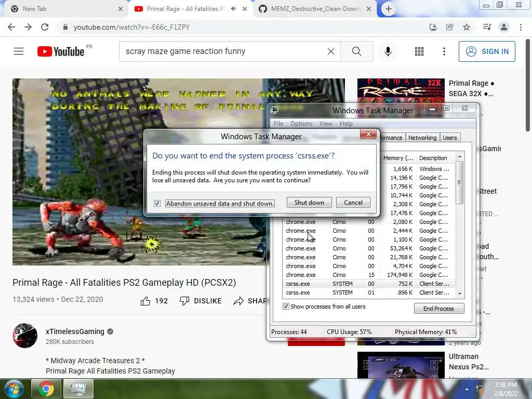Screen dimensions: 532x399
Task: Cancel the end system process dialog
Action: (353, 203)
